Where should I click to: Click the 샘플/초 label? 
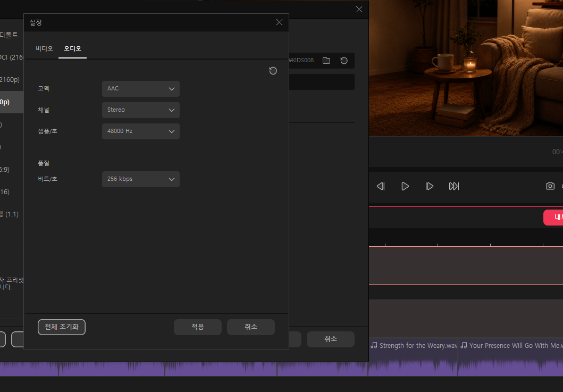coord(47,131)
